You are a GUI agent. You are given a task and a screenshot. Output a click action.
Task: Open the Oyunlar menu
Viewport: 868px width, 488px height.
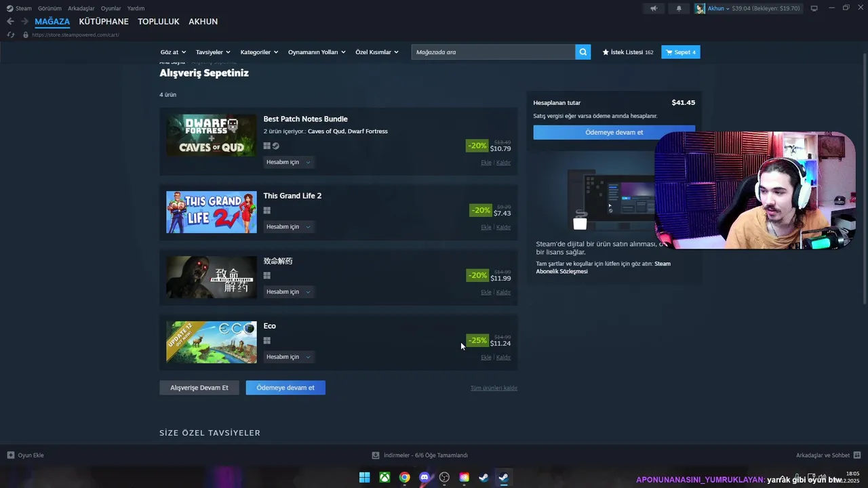point(111,8)
